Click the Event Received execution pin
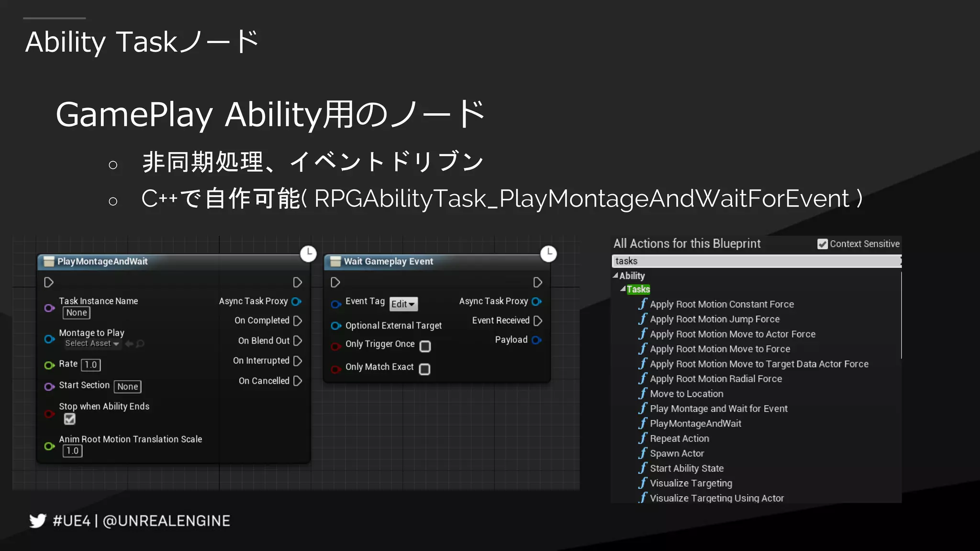This screenshot has width=980, height=551. point(537,320)
